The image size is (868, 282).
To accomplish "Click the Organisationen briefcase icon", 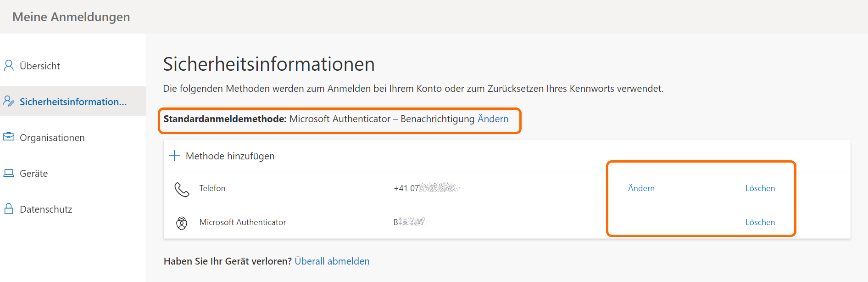I will click(x=9, y=137).
